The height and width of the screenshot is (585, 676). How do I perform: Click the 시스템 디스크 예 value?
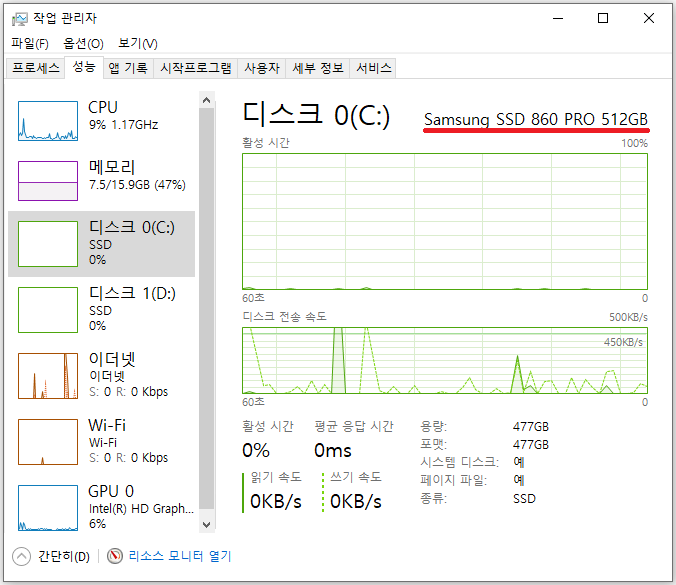tap(519, 462)
